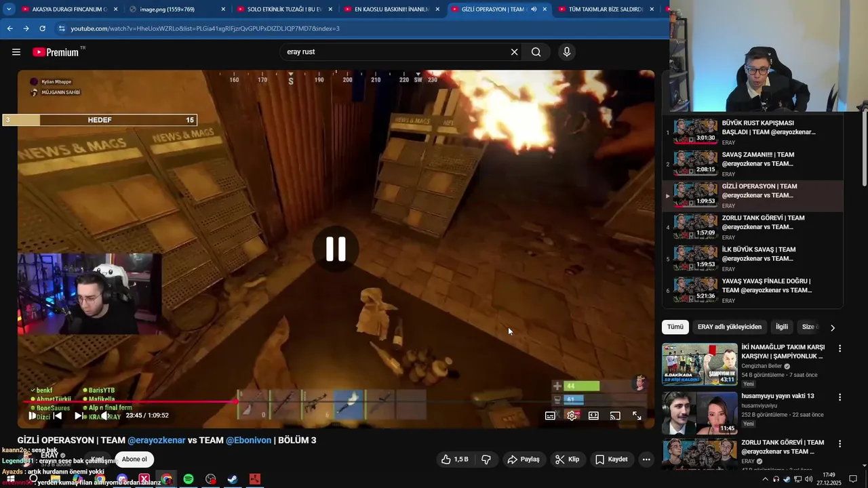Viewport: 868px width, 488px height.
Task: Toggle subtitles in the video player
Action: click(x=550, y=415)
